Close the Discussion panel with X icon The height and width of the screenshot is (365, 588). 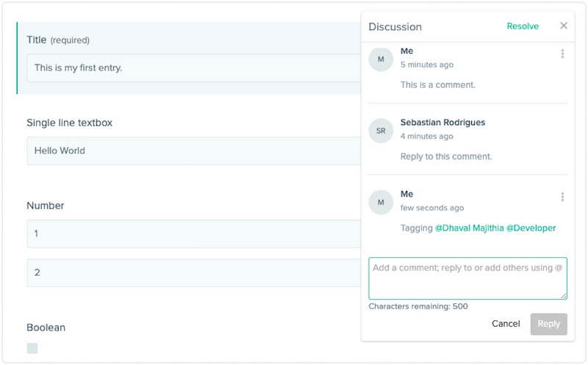(564, 26)
